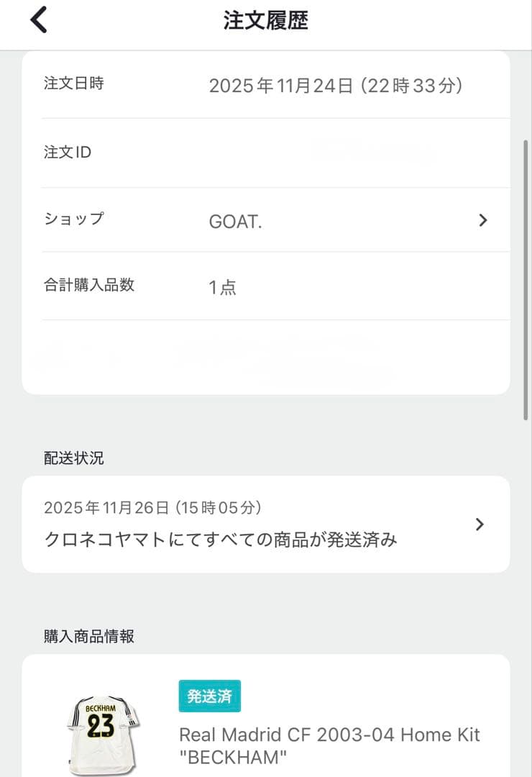
Task: Click the GOAT. shop name
Action: tap(235, 222)
